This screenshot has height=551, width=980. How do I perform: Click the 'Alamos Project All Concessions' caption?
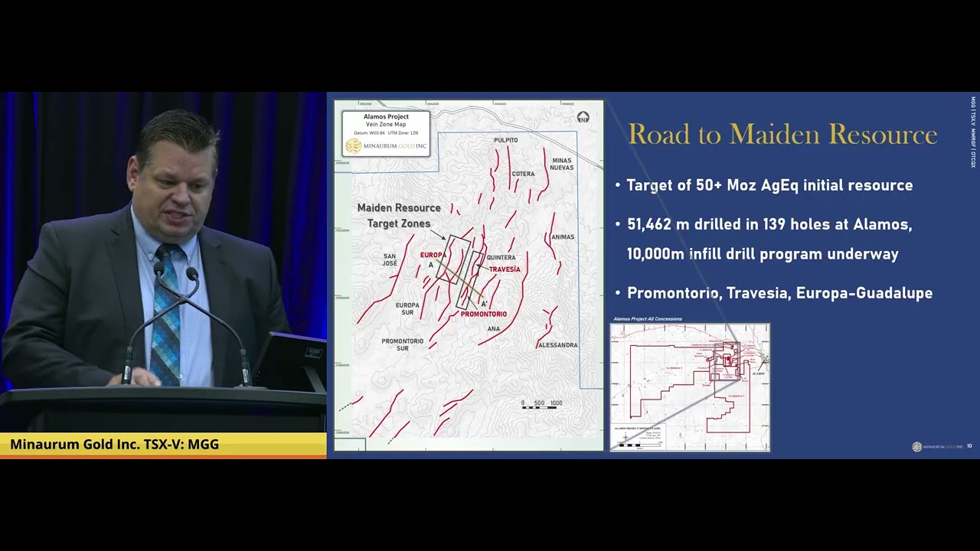648,318
